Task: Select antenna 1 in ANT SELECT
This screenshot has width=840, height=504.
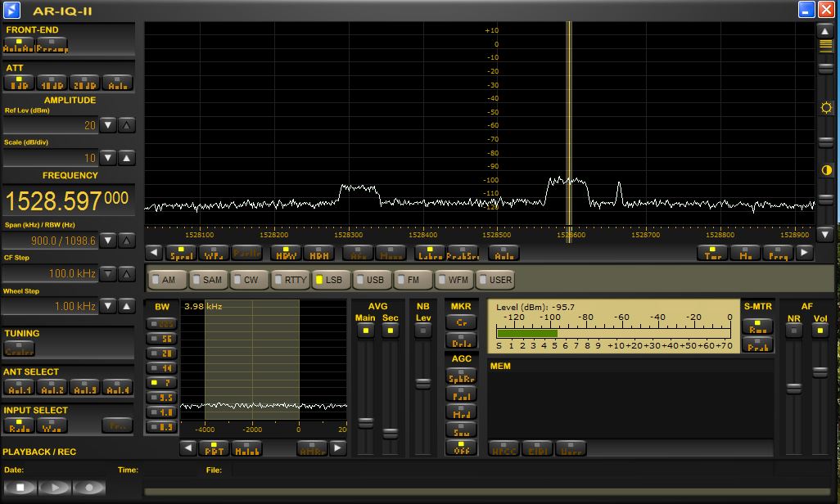Action: (18, 387)
